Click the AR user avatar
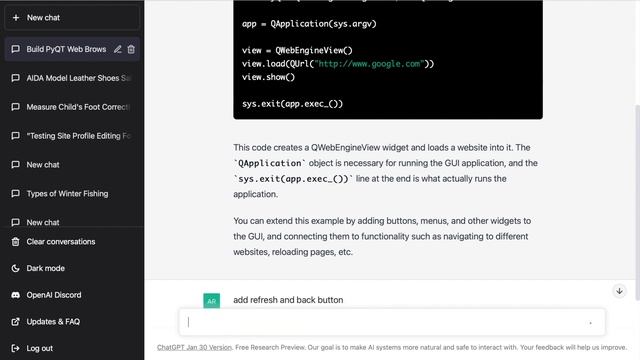This screenshot has height=360, width=640. click(211, 301)
